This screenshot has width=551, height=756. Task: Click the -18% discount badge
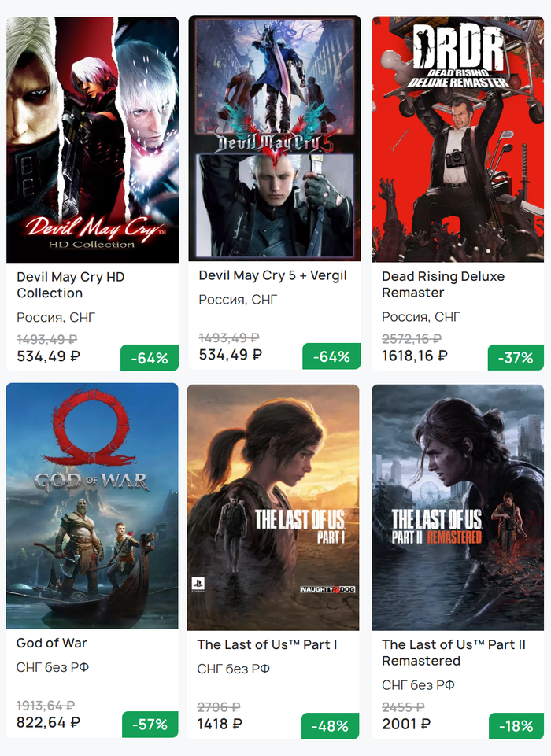516,725
